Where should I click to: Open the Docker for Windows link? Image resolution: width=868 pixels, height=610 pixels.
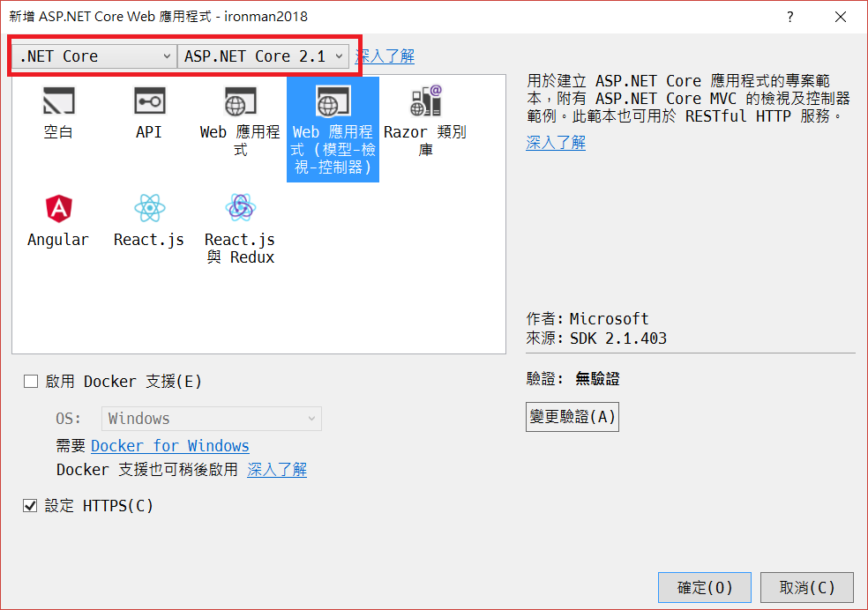pos(170,446)
